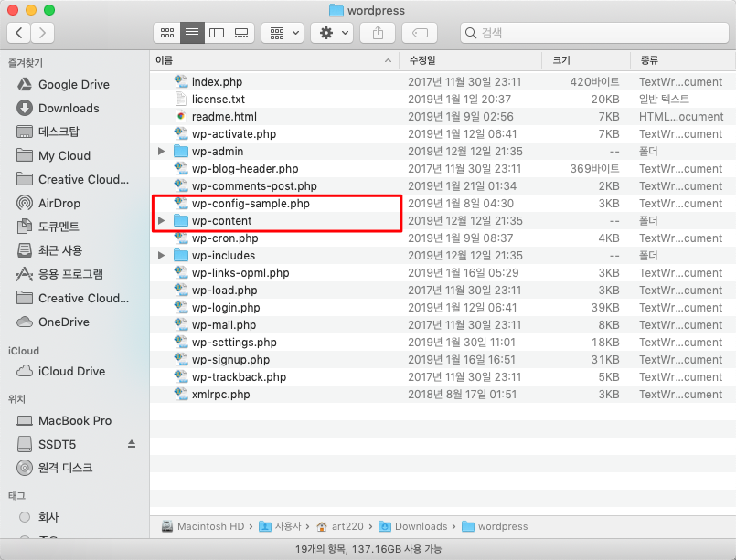736x560 pixels.
Task: Toggle sort direction arrow in name column
Action: pyautogui.click(x=388, y=60)
